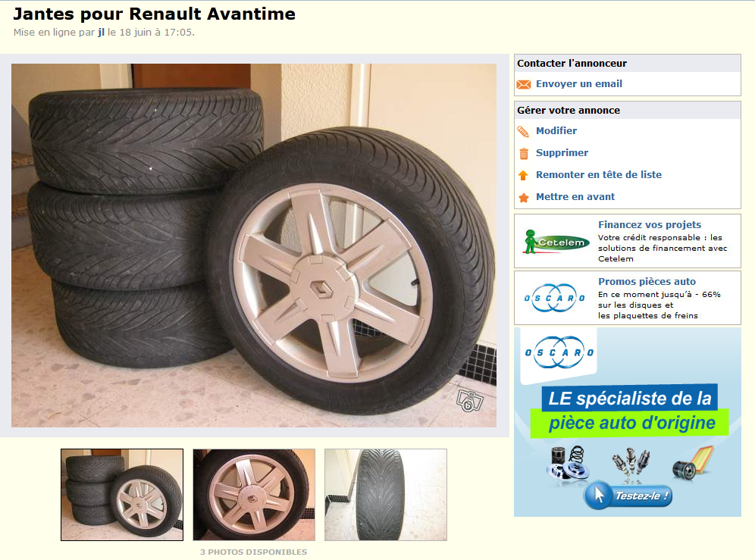Click the orange up-arrow icon
Viewport: 755px width, 560px height.
pyautogui.click(x=523, y=175)
